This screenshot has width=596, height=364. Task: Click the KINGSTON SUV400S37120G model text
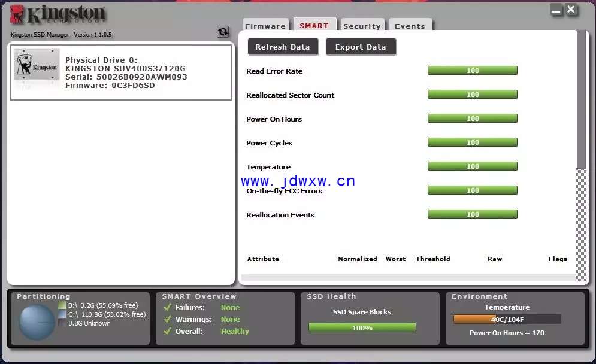(125, 68)
